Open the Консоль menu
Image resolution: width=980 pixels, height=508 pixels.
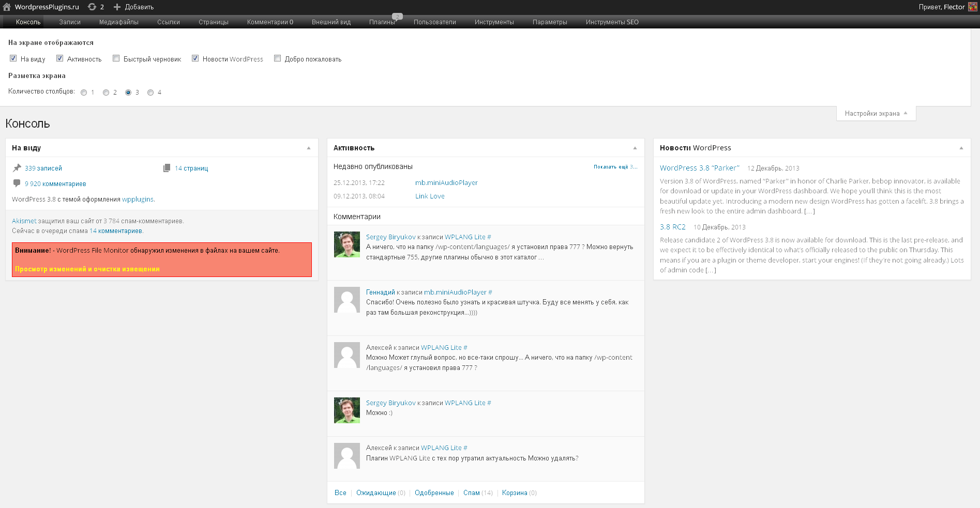tap(28, 22)
